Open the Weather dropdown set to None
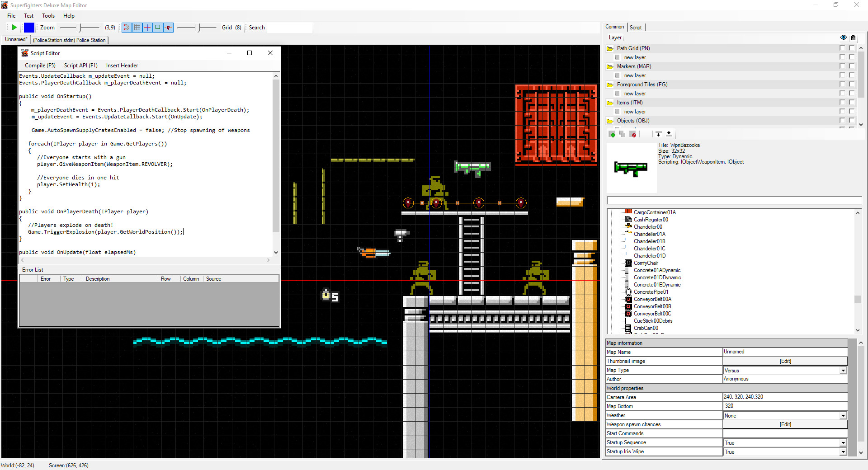The height and width of the screenshot is (470, 868). [842, 415]
